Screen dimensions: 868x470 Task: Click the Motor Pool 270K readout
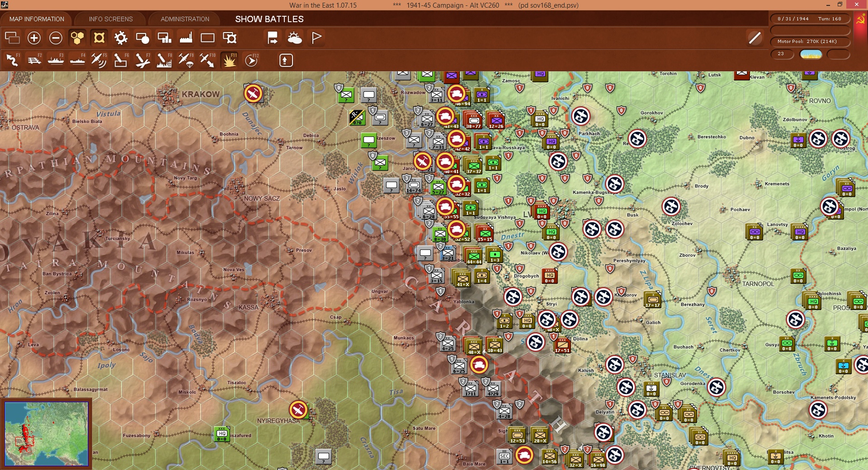coord(810,42)
